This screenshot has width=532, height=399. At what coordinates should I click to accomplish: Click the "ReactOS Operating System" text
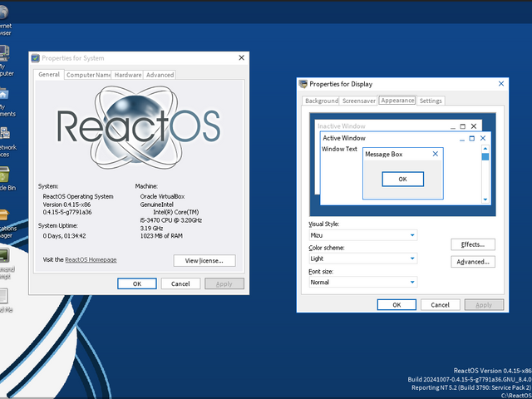point(78,196)
